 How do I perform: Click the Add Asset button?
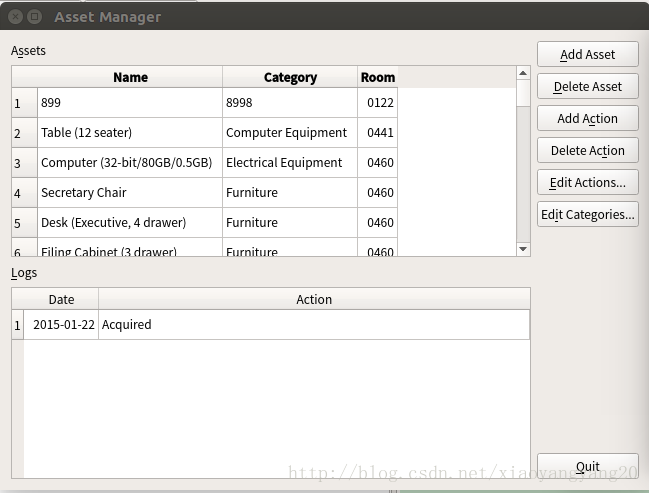588,54
